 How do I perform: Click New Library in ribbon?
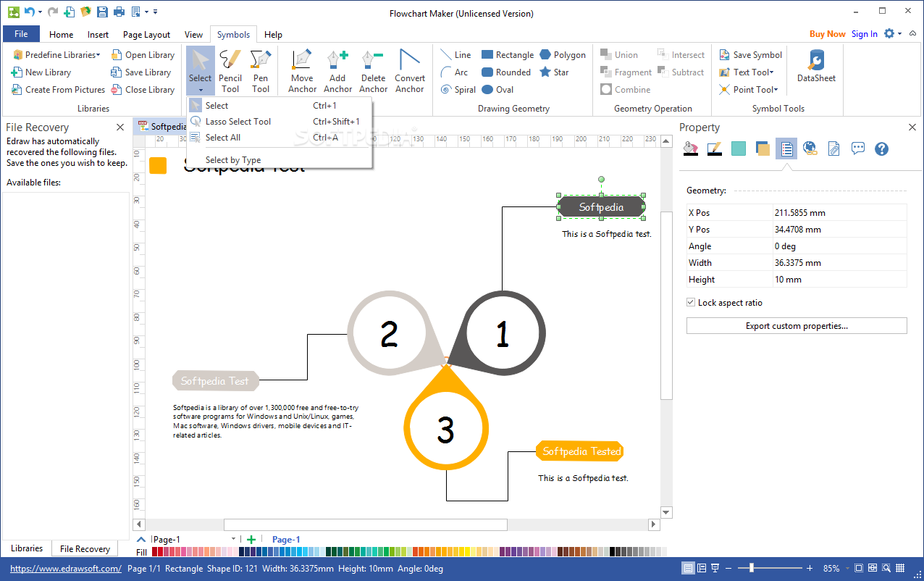(x=41, y=72)
